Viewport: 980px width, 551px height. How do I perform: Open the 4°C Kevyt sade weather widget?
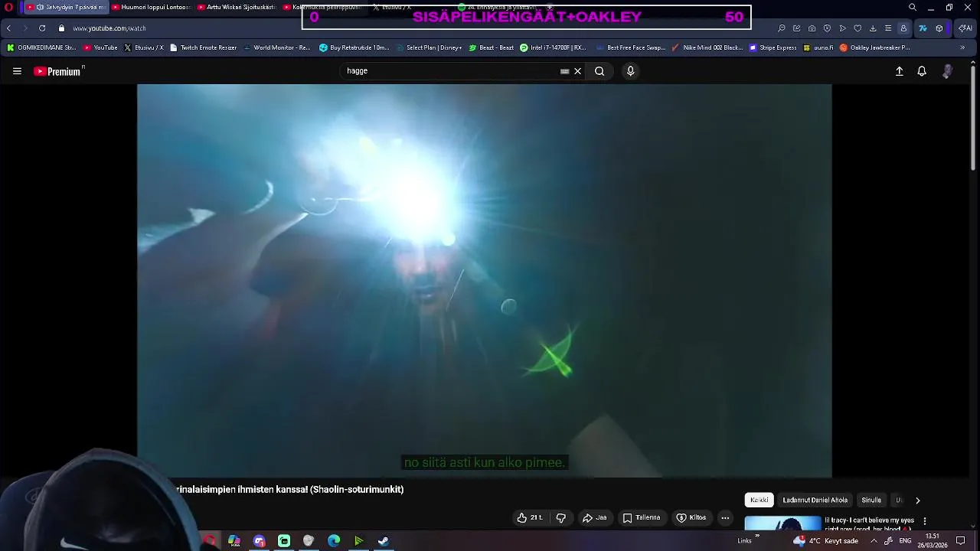[826, 541]
